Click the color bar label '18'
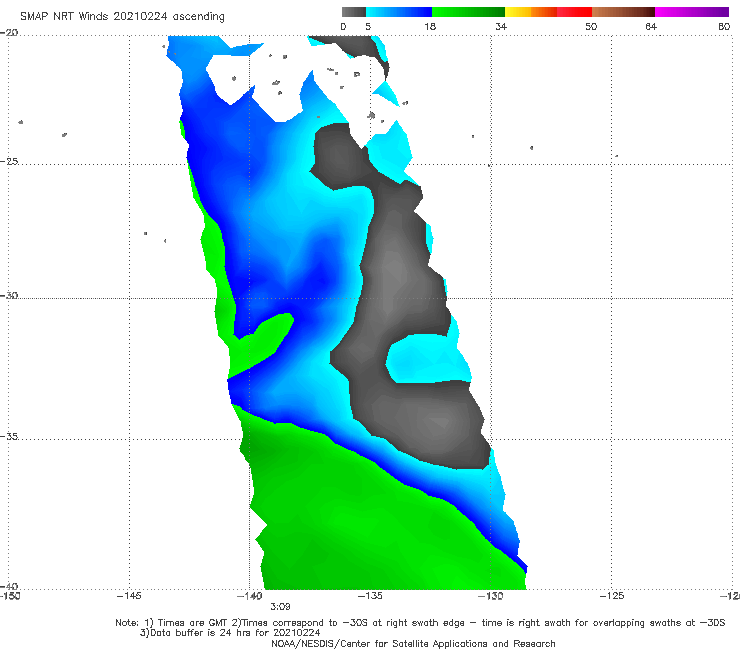The width and height of the screenshot is (740, 650). [x=430, y=26]
